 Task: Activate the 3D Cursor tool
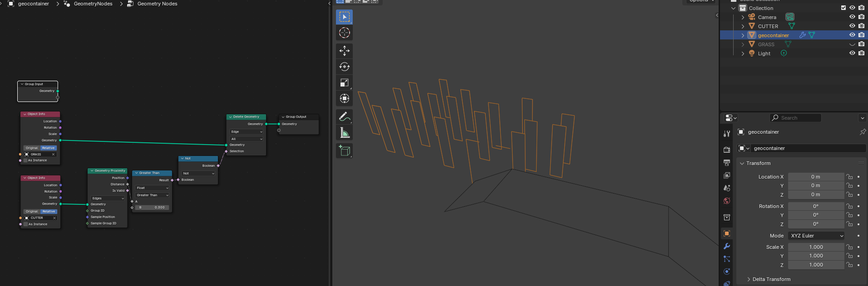(345, 33)
